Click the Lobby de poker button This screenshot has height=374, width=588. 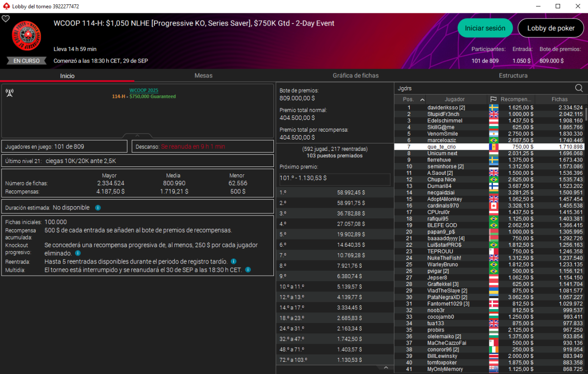click(551, 28)
